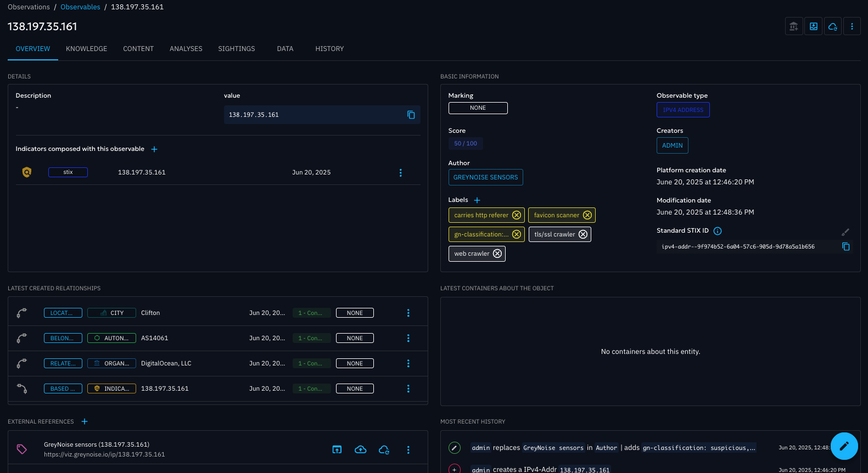Open the GreyNoise reference in browser icon
This screenshot has width=868, height=473.
click(x=337, y=449)
